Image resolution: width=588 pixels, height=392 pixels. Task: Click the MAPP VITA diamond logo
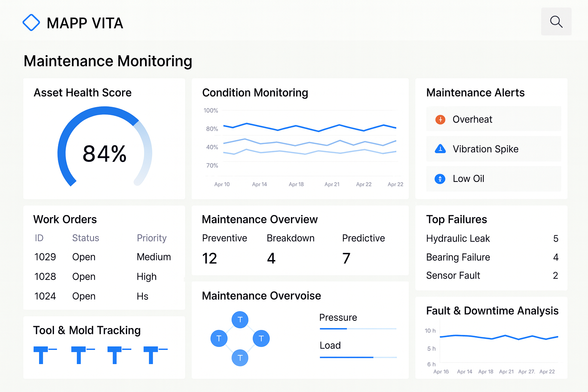point(31,23)
